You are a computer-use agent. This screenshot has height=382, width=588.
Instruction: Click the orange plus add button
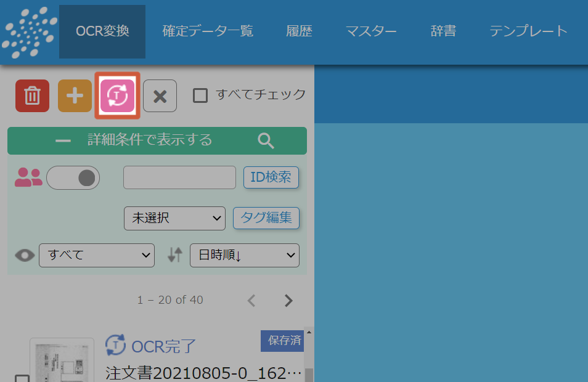(75, 95)
